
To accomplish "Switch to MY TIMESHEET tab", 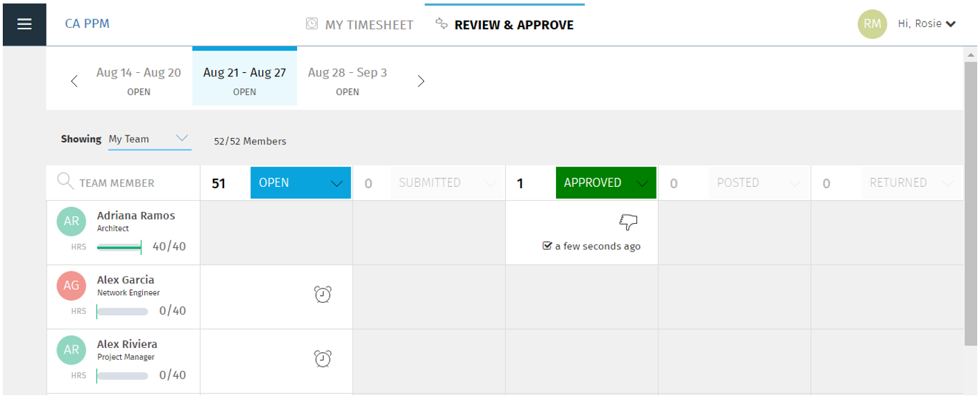I will [360, 25].
